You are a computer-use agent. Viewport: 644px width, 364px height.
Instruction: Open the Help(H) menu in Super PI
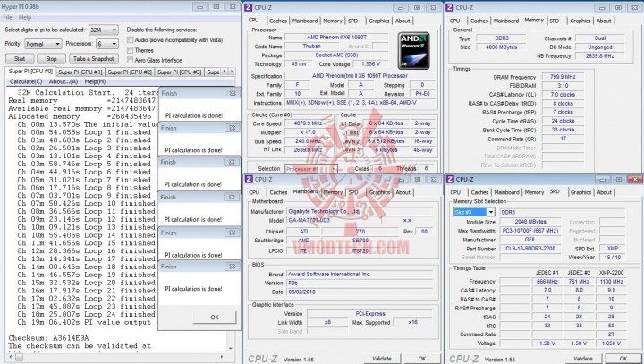coord(95,81)
